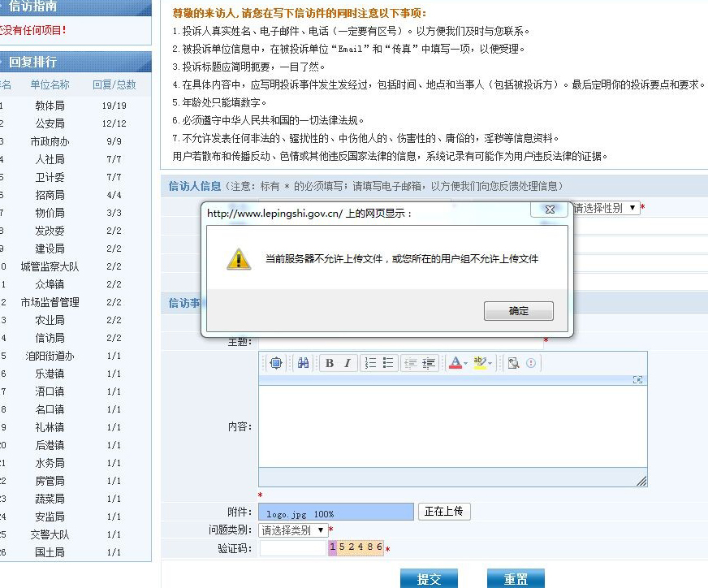The image size is (708, 588).
Task: Insert a numbered list in editor
Action: click(370, 363)
